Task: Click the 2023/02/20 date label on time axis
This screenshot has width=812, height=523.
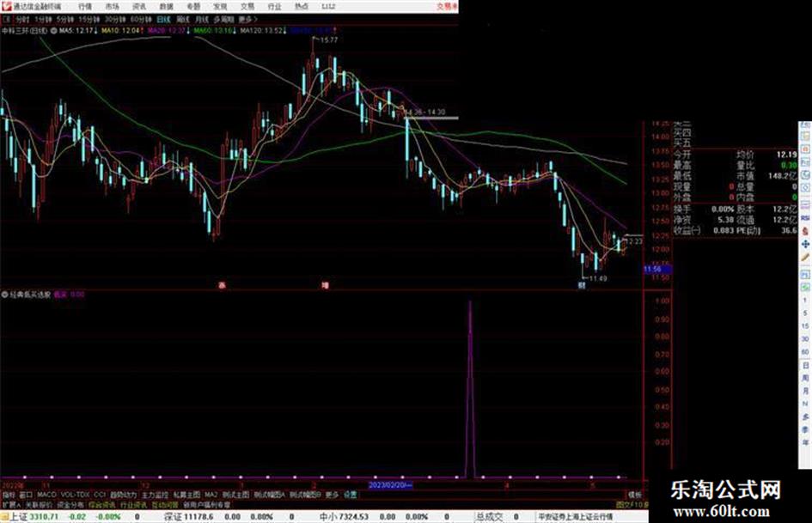Action: [390, 485]
